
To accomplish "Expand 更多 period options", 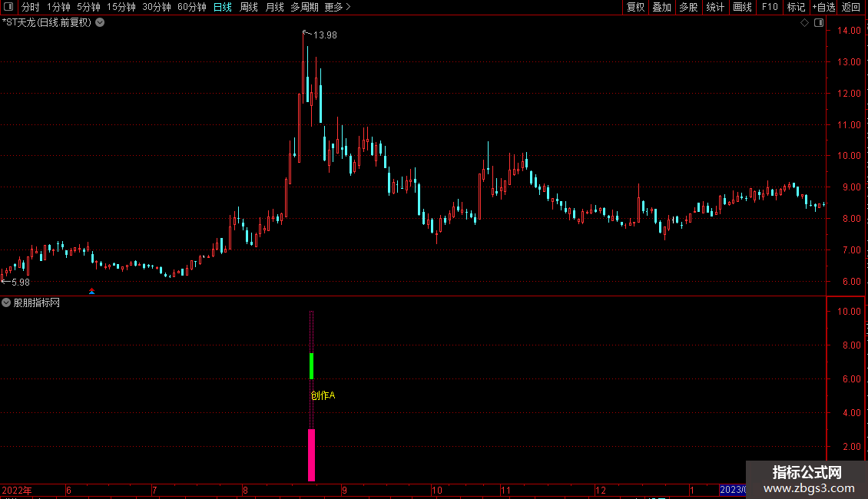I will click(x=338, y=7).
